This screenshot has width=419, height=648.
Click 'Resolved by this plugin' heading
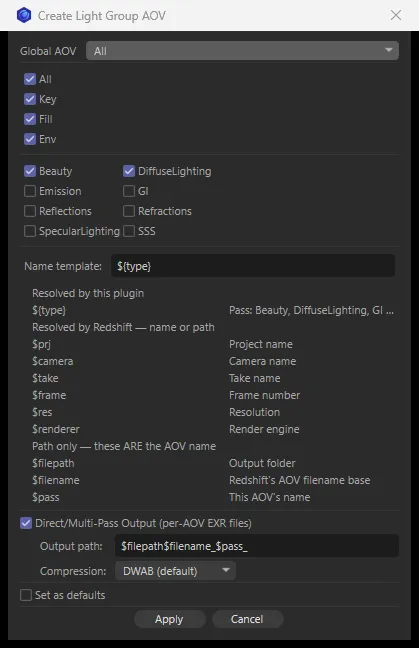tap(88, 293)
